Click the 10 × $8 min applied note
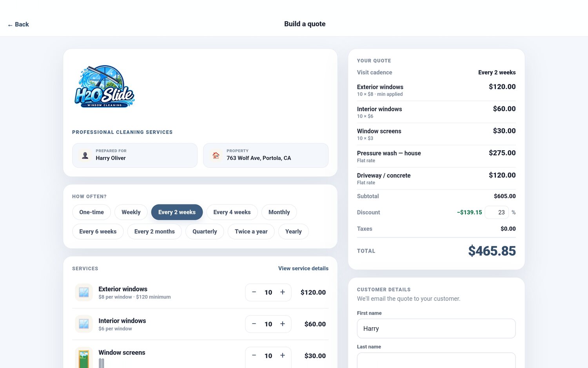The image size is (588, 368). click(380, 94)
